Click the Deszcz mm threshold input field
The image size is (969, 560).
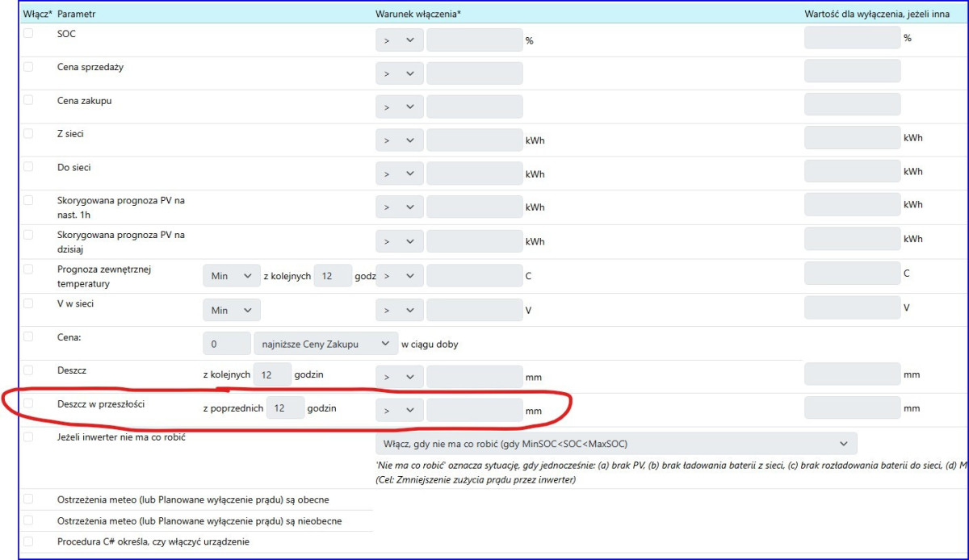(x=474, y=376)
